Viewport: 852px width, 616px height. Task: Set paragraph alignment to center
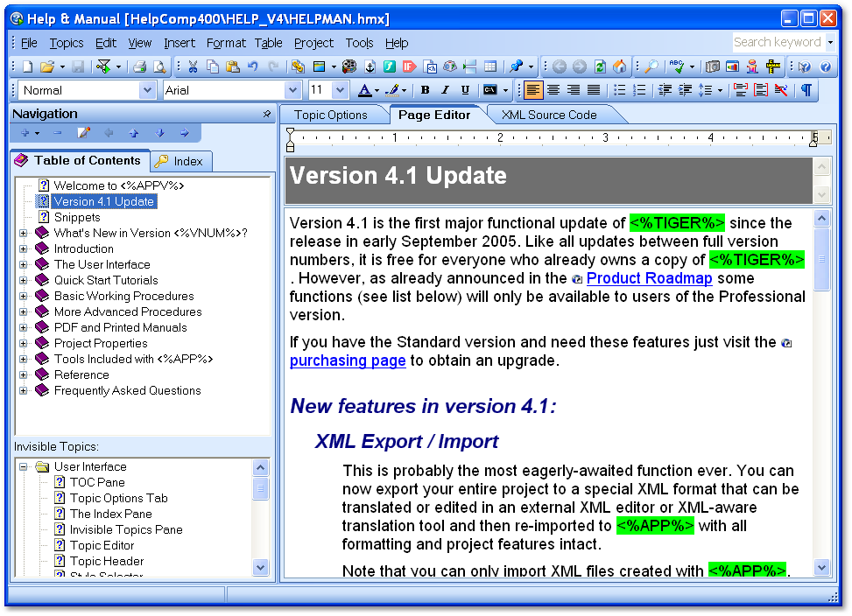tap(553, 90)
